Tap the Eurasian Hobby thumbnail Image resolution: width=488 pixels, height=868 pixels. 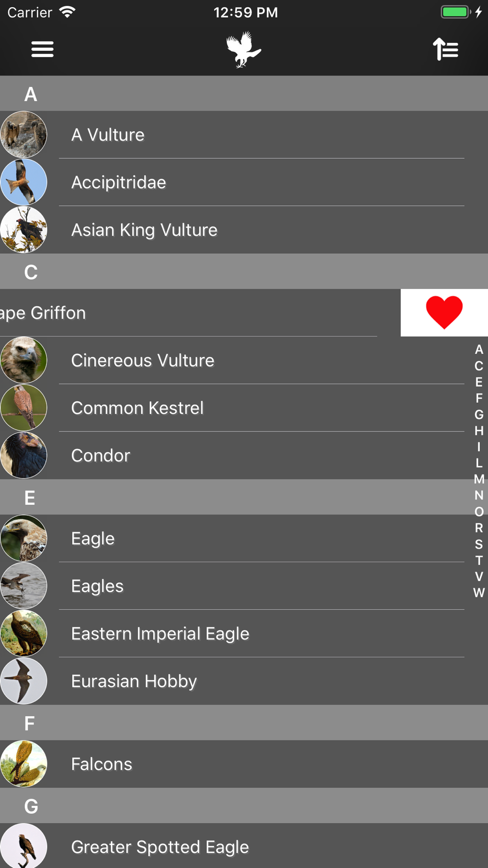pyautogui.click(x=23, y=681)
